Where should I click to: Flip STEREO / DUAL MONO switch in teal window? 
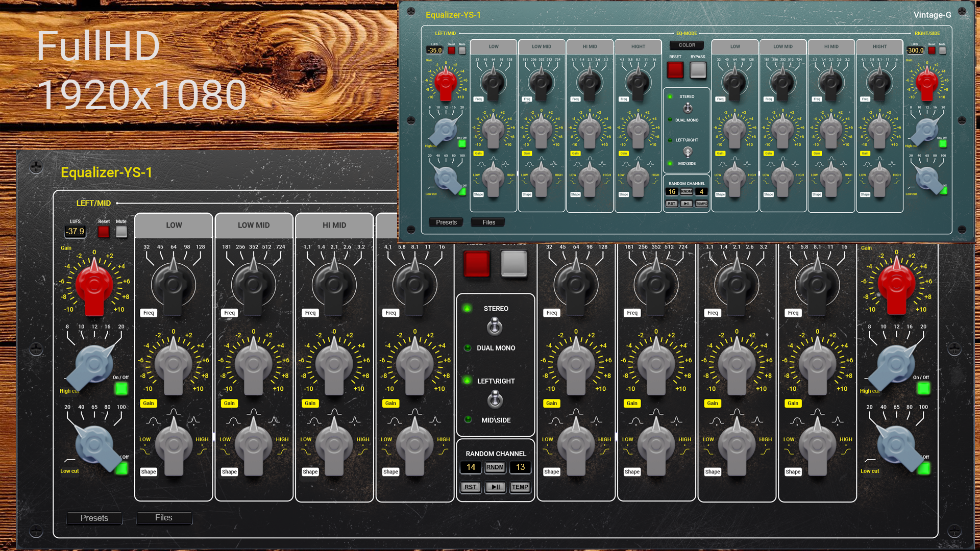(x=688, y=108)
